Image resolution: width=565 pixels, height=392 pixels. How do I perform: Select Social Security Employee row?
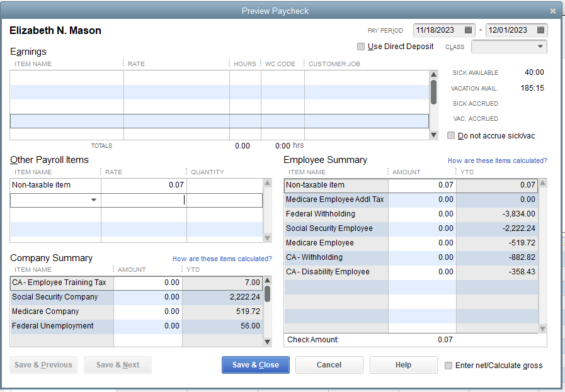point(411,228)
